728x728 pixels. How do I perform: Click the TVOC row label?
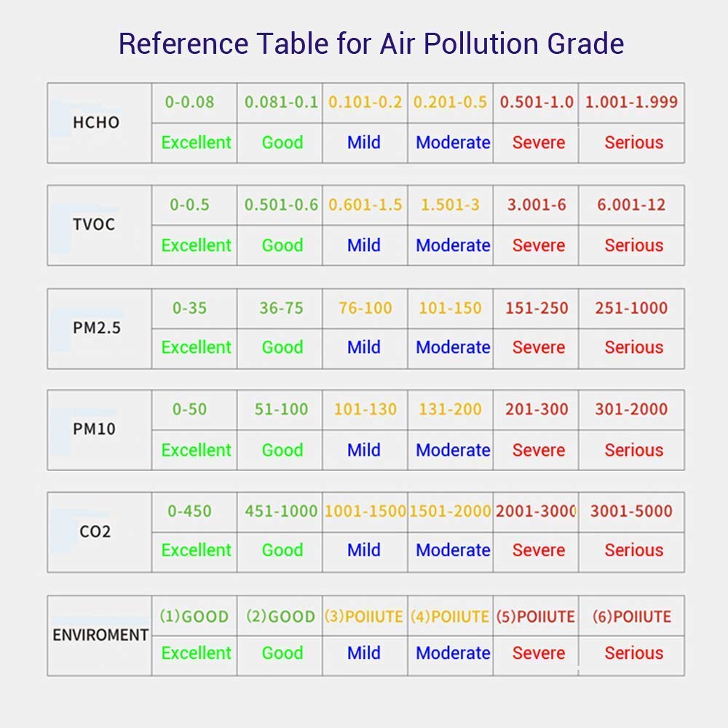click(94, 224)
